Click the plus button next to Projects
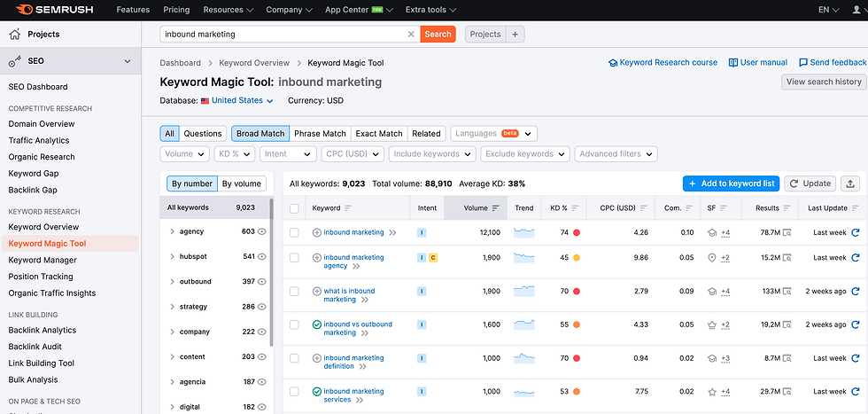The image size is (868, 414). (x=515, y=34)
